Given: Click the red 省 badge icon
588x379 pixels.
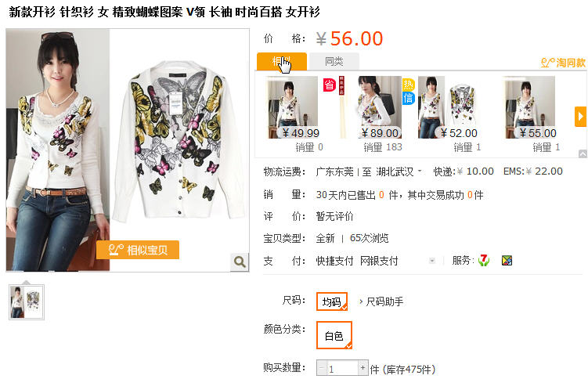Looking at the screenshot, I should (x=330, y=85).
